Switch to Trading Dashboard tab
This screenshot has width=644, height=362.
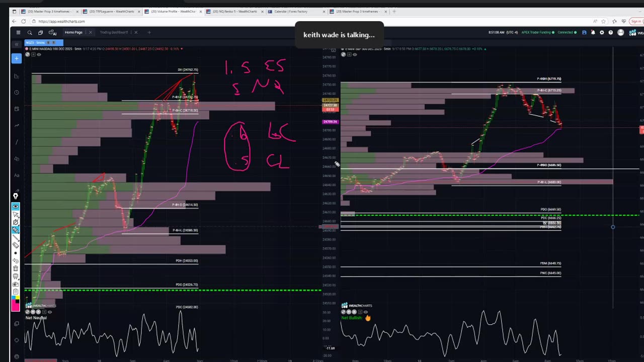pyautogui.click(x=113, y=32)
